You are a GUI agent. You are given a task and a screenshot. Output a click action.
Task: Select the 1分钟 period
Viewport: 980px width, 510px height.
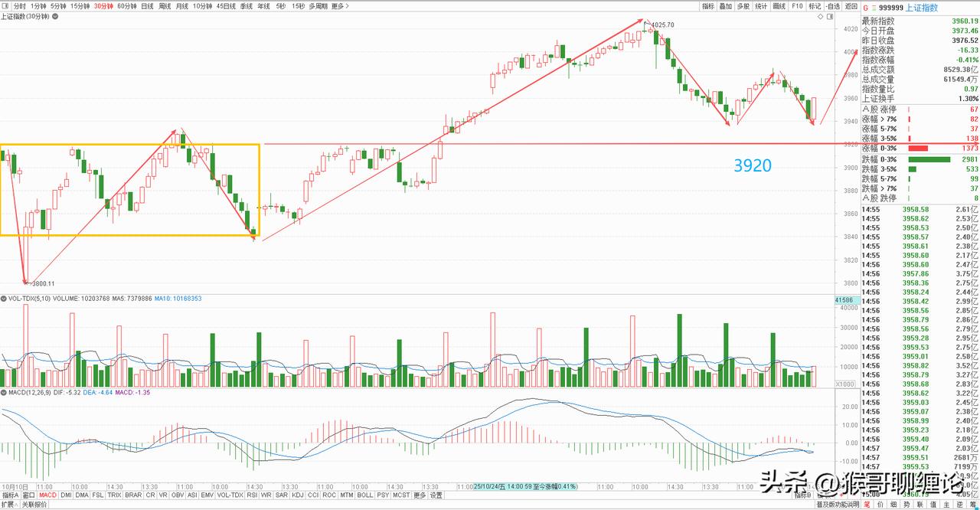pyautogui.click(x=38, y=5)
